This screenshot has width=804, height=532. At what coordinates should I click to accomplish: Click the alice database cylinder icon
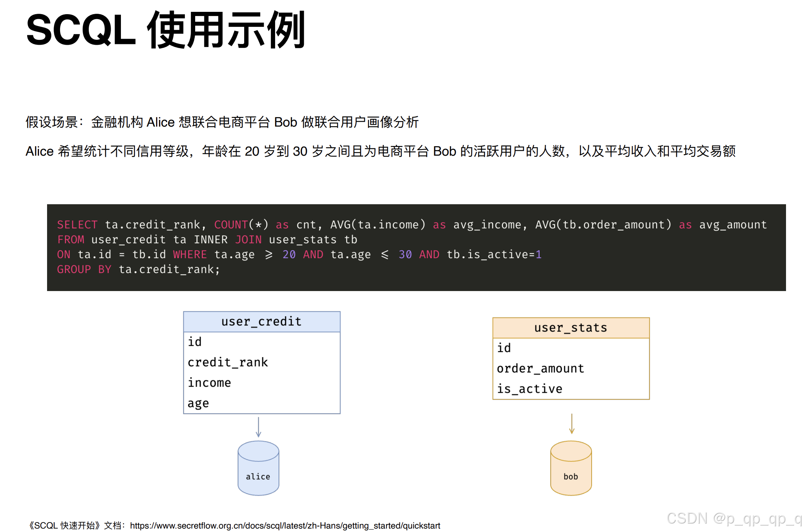tap(258, 468)
